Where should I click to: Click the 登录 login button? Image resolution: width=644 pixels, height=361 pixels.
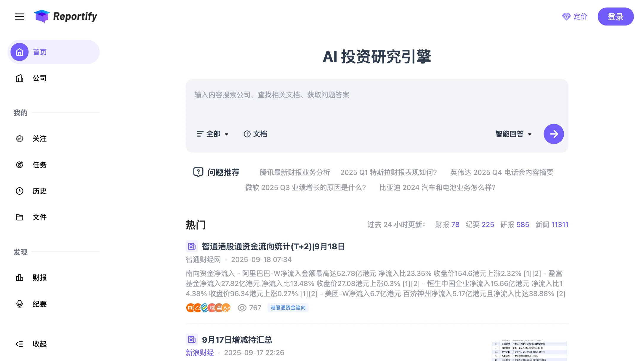pos(616,17)
